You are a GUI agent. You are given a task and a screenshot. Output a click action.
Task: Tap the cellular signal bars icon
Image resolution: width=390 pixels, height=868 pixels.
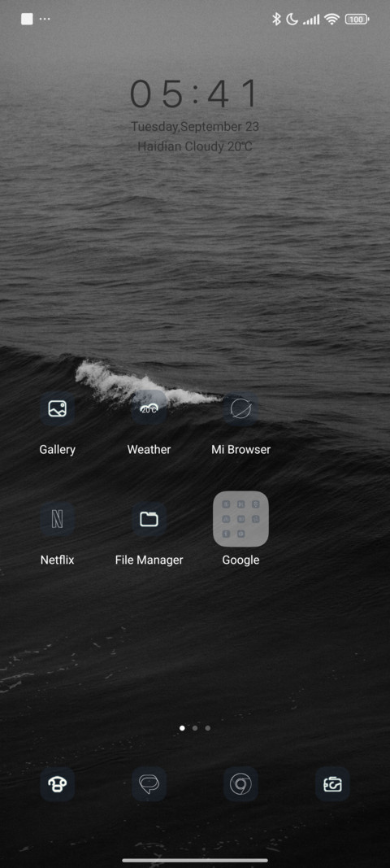pos(311,20)
